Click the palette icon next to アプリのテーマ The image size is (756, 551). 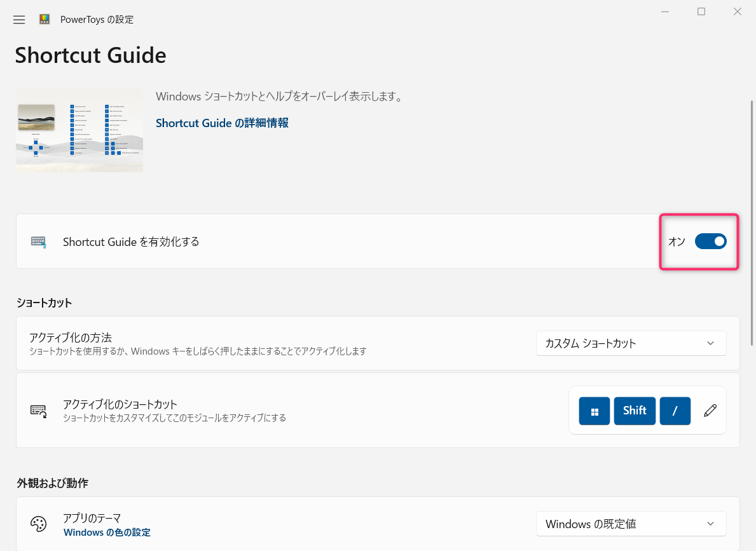pos(39,524)
